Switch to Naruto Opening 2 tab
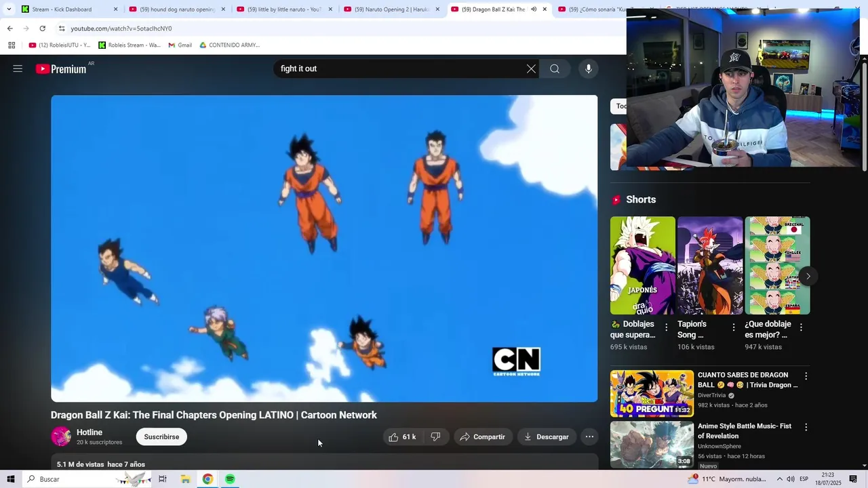The height and width of the screenshot is (488, 868). (391, 9)
